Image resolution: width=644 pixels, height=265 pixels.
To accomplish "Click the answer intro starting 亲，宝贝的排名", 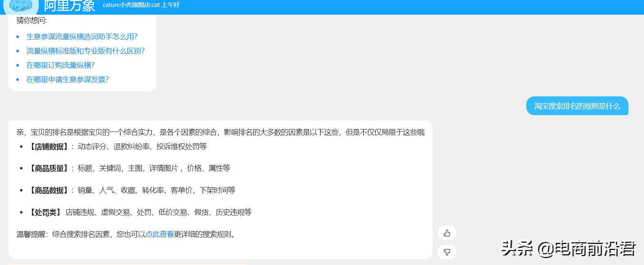I will (220, 132).
